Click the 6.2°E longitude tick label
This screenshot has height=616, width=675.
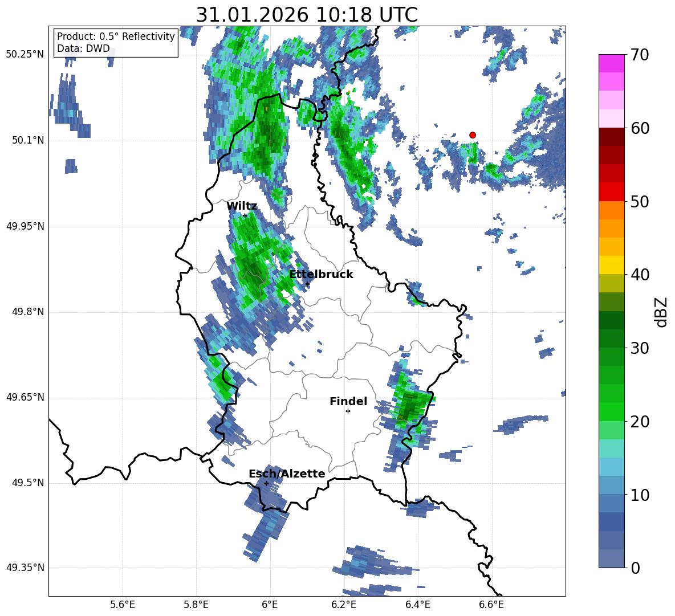pyautogui.click(x=344, y=605)
